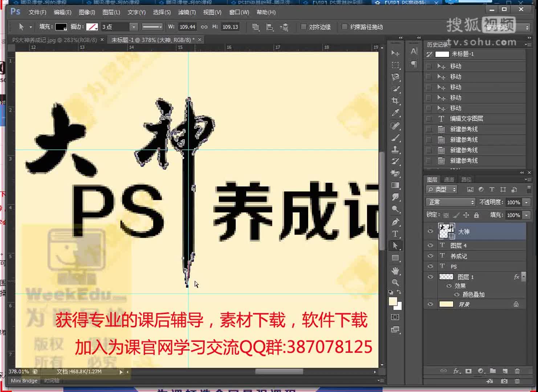538x392 pixels.
Task: Select the Healing Brush tool
Action: click(395, 126)
